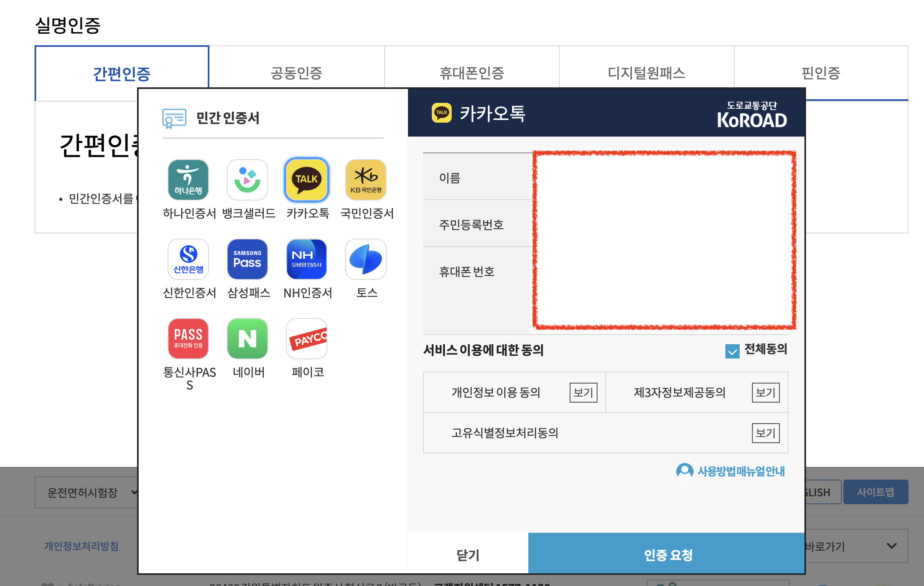Switch to the 휴대폰인증 tab

coord(471,73)
